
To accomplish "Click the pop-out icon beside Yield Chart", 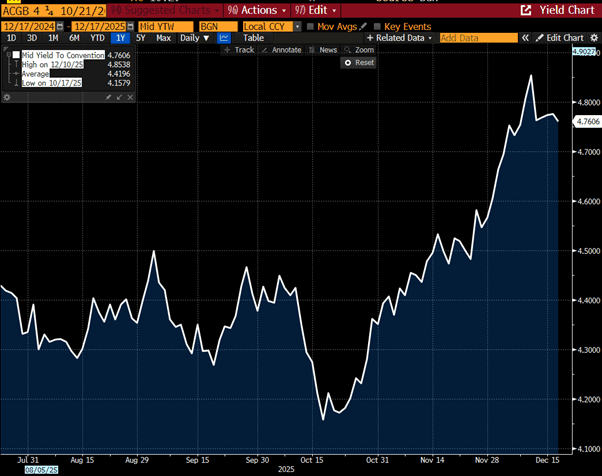I will pos(526,10).
